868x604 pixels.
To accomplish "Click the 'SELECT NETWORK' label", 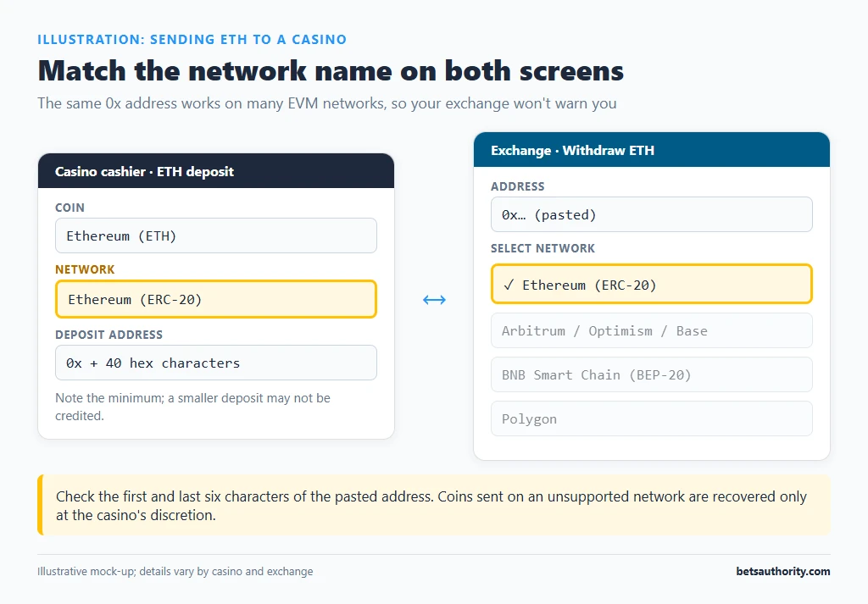I will [542, 248].
